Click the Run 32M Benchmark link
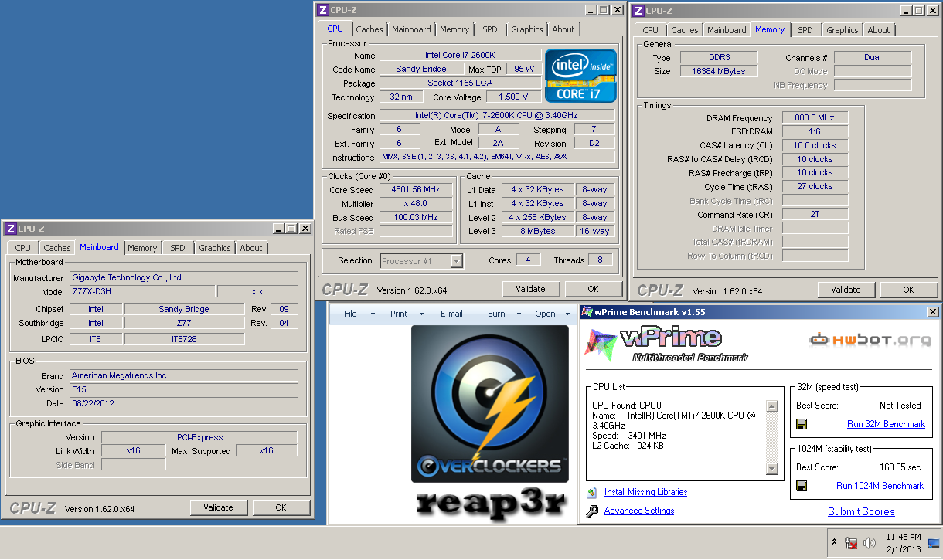This screenshot has height=560, width=943. [x=886, y=424]
